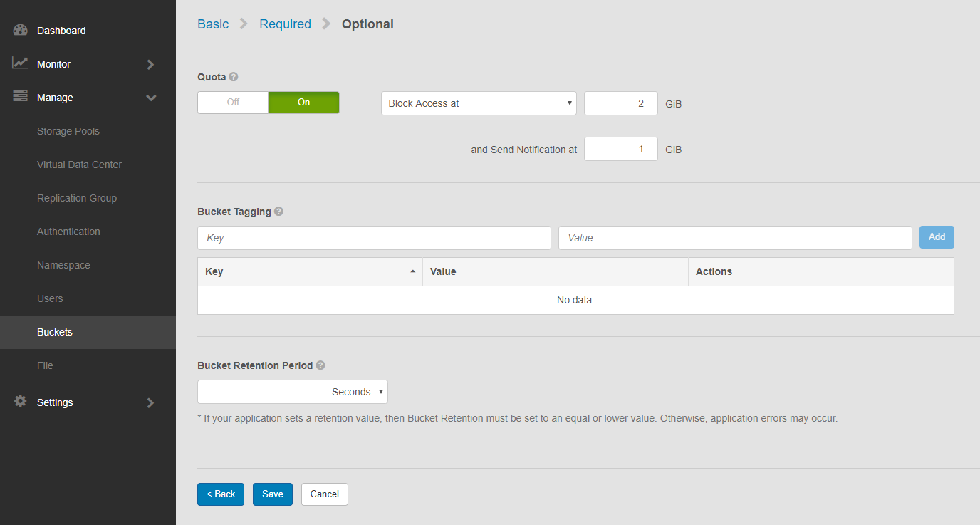Click the Settings gear icon
The image size is (980, 525).
[20, 402]
